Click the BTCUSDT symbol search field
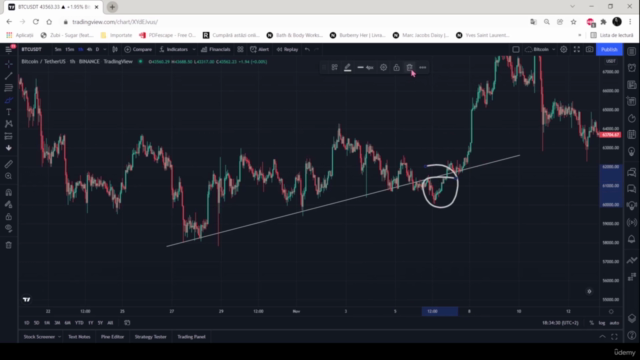Viewport: 640px width, 360px height. pos(32,49)
